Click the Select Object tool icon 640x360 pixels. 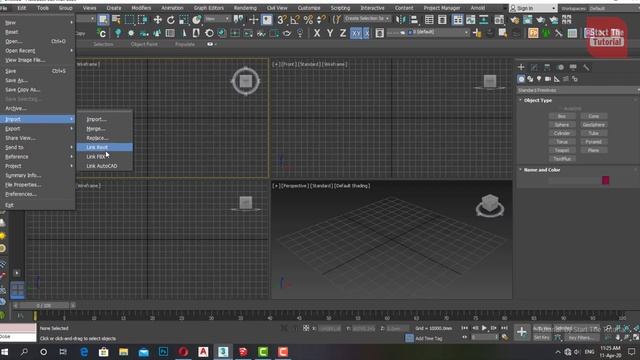click(103, 20)
